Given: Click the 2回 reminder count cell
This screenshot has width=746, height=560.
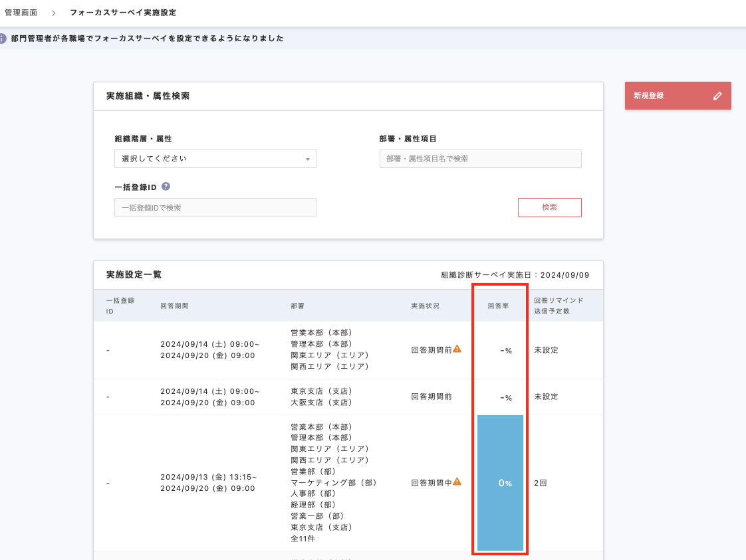Looking at the screenshot, I should click(x=540, y=483).
